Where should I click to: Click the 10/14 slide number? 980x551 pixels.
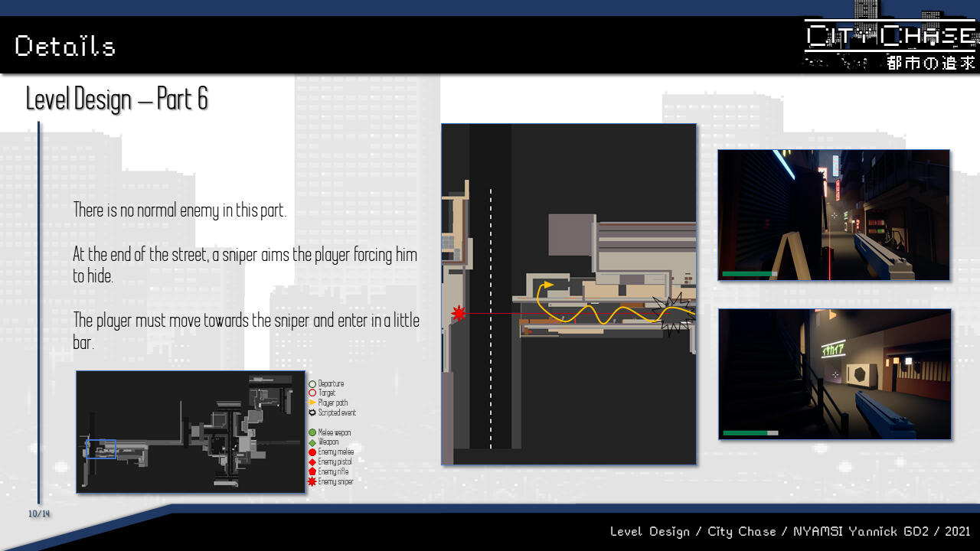(x=39, y=514)
